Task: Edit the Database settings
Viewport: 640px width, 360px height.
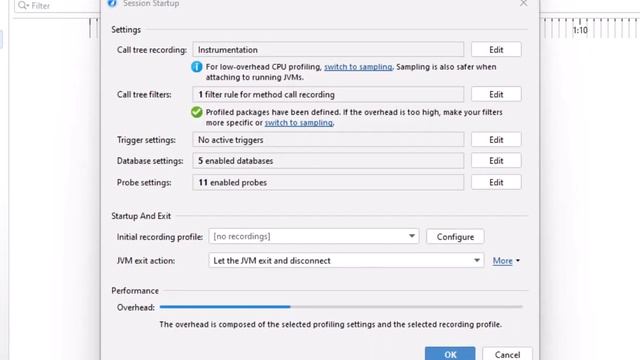Action: [496, 161]
